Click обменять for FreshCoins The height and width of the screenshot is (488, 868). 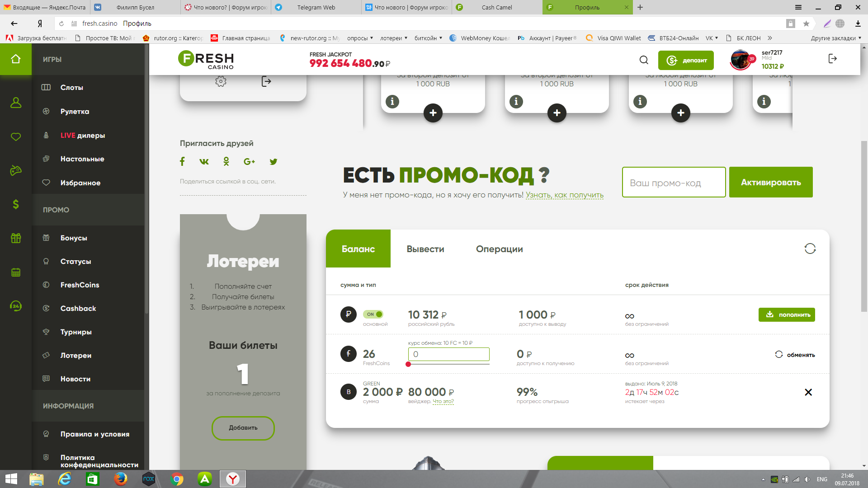pos(795,355)
